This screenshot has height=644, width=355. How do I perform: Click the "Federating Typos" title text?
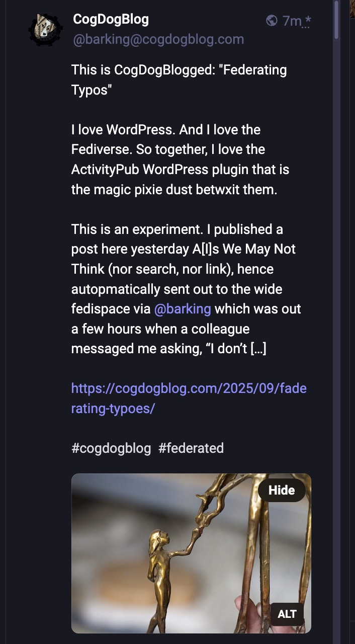(179, 79)
